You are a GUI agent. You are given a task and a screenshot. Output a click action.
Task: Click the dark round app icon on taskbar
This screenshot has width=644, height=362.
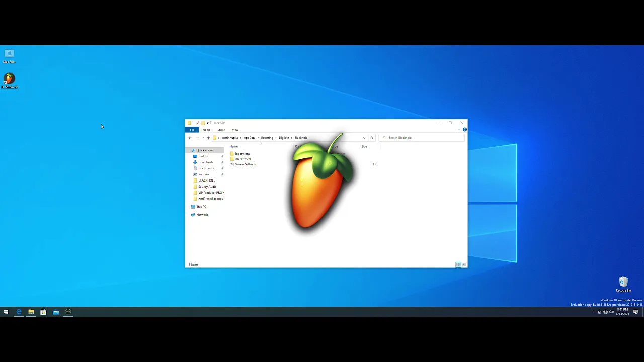tap(68, 312)
